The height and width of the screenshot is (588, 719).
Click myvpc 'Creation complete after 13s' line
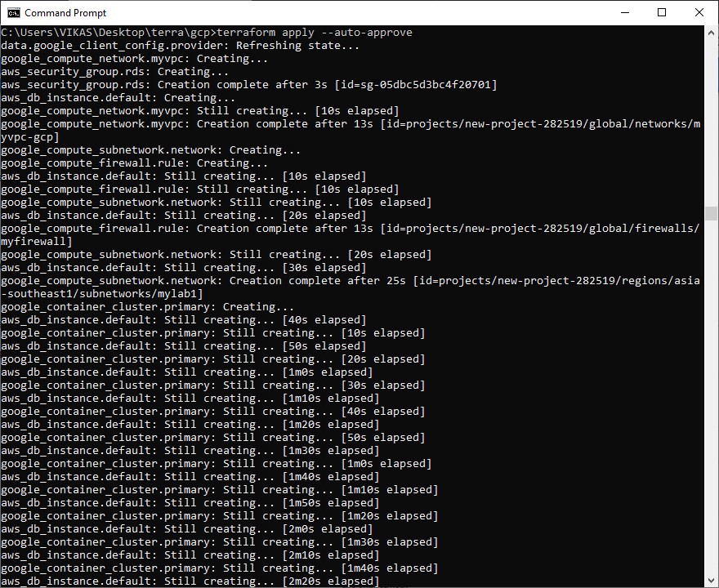pos(351,124)
